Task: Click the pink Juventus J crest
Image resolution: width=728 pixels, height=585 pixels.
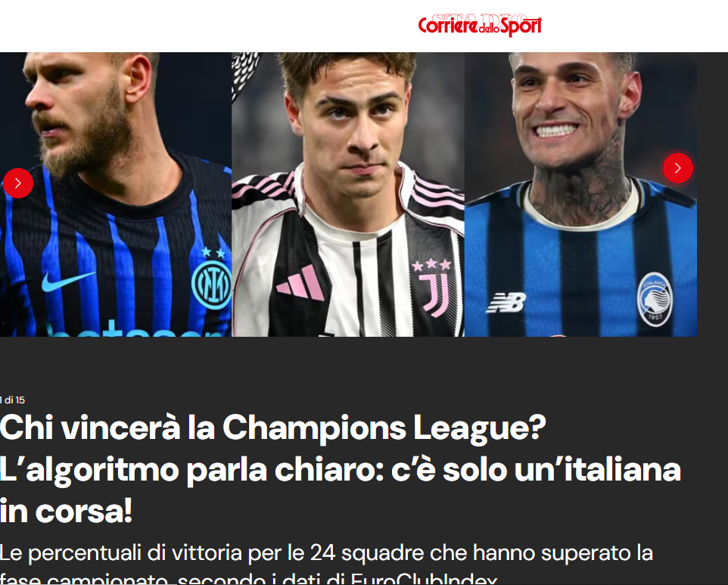Action: (x=435, y=294)
